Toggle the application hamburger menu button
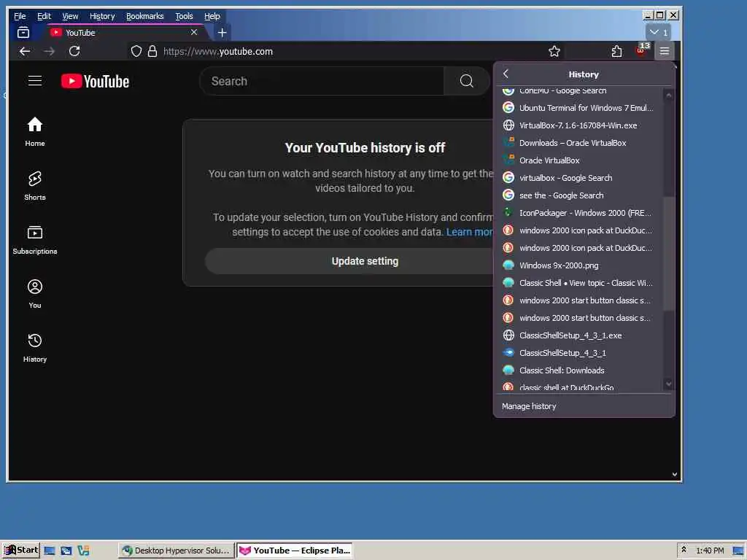The height and width of the screenshot is (560, 747). click(x=665, y=52)
